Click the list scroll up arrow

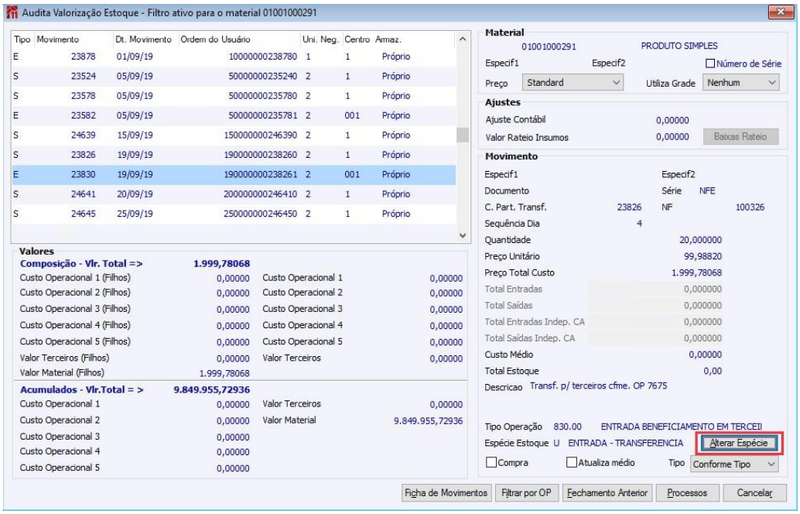(x=462, y=39)
